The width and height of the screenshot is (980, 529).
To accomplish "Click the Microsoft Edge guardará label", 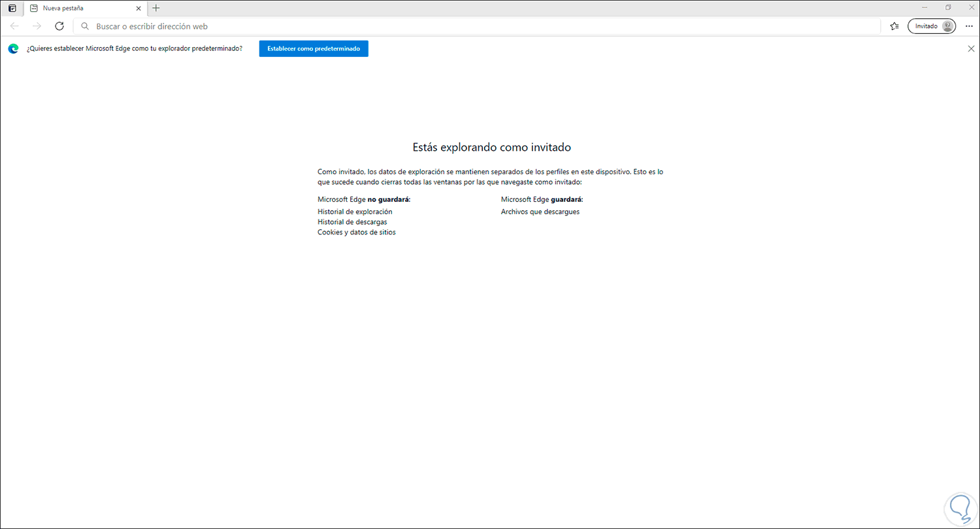I will click(542, 199).
